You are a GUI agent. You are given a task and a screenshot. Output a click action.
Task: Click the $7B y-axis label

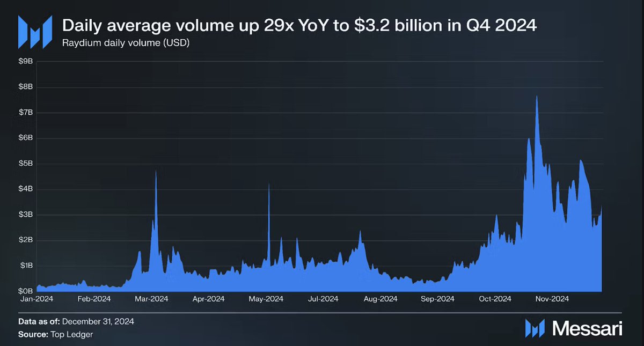26,113
